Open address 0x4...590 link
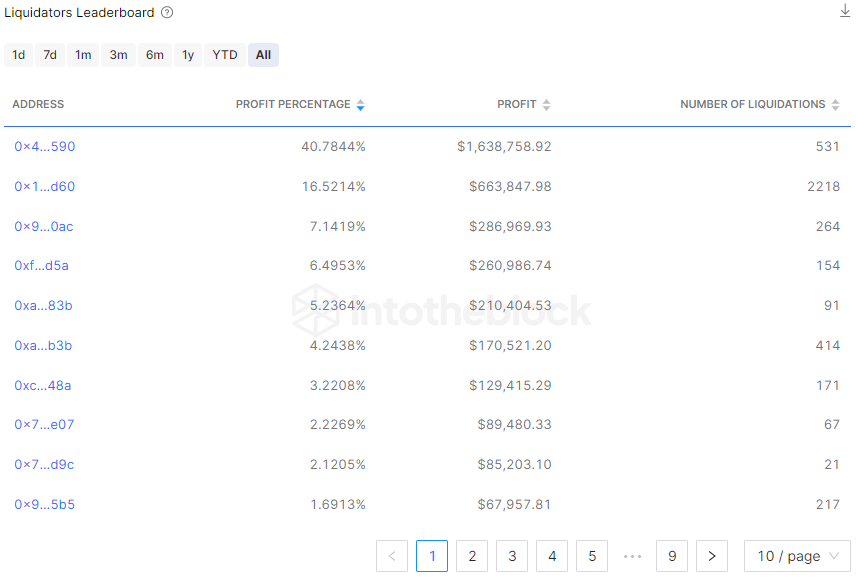The image size is (856, 579). tap(45, 146)
